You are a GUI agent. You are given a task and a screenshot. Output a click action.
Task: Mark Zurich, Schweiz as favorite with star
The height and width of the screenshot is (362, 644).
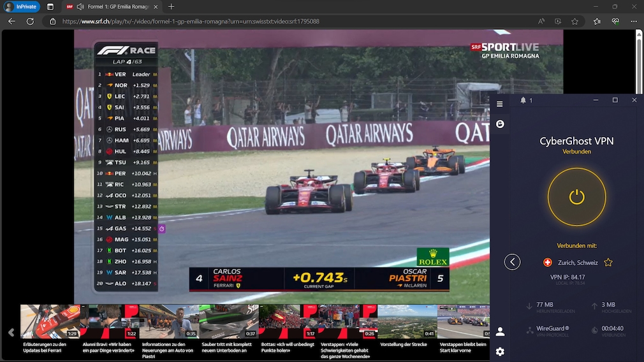pos(608,263)
